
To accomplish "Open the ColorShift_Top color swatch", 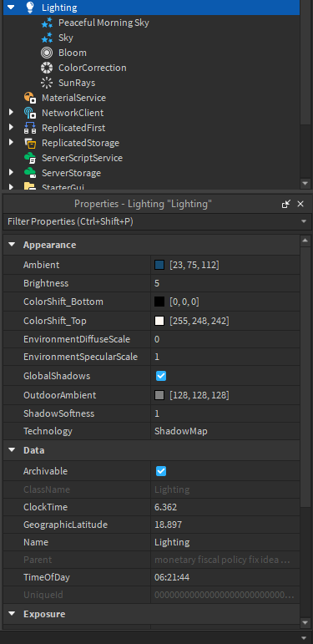I will pyautogui.click(x=159, y=321).
